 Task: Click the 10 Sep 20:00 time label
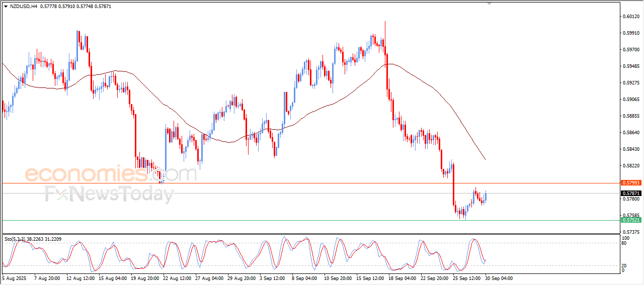338,278
